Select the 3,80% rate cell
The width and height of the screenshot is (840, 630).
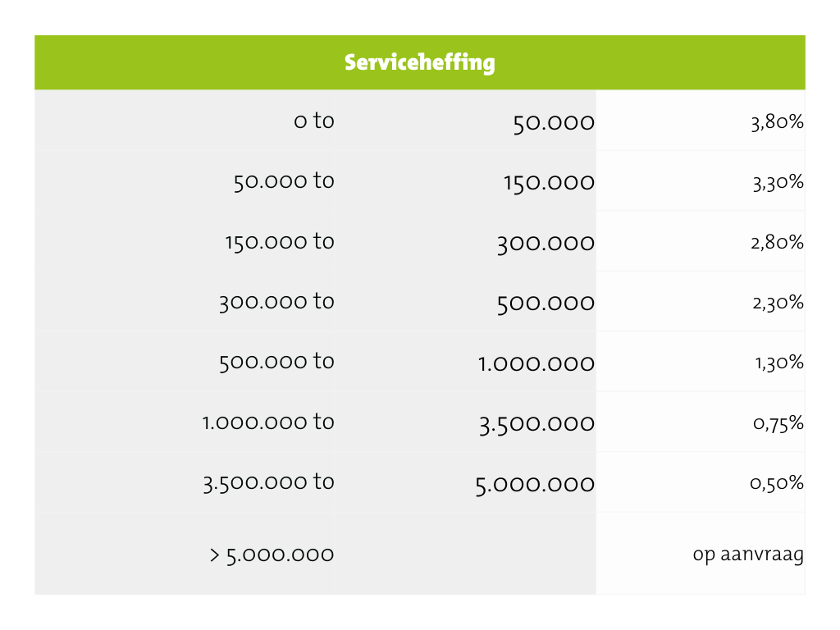point(777,123)
